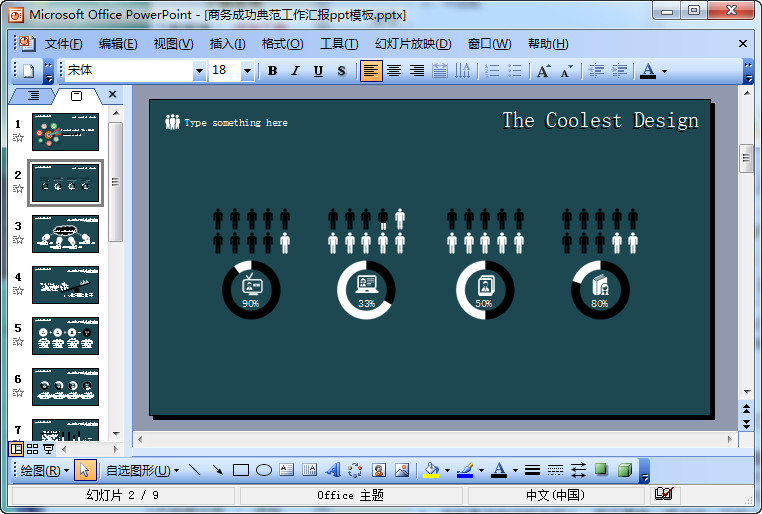762x514 pixels.
Task: Apply fill color with paint bucket
Action: pyautogui.click(x=431, y=470)
